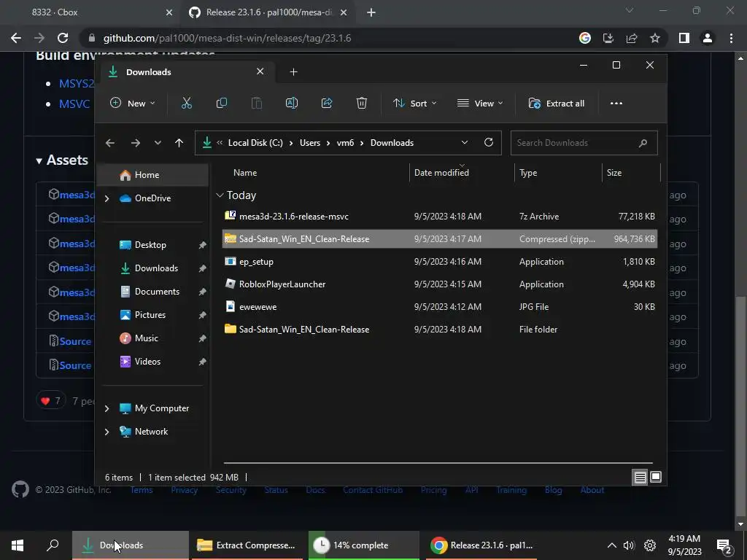Click the search magnifier in Search Downloads box
Image resolution: width=747 pixels, height=560 pixels.
pos(643,143)
